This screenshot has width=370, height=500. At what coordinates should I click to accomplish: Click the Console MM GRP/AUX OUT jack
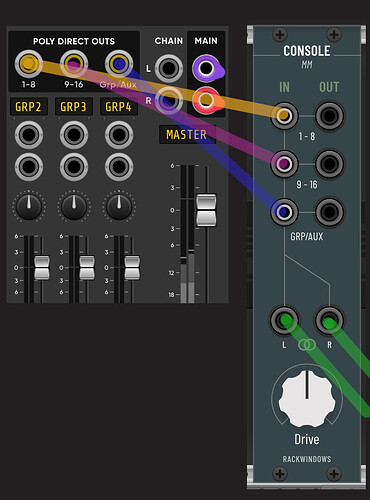pos(329,212)
